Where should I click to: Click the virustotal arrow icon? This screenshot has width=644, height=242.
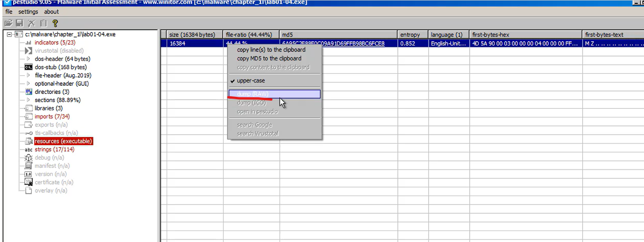(28, 51)
